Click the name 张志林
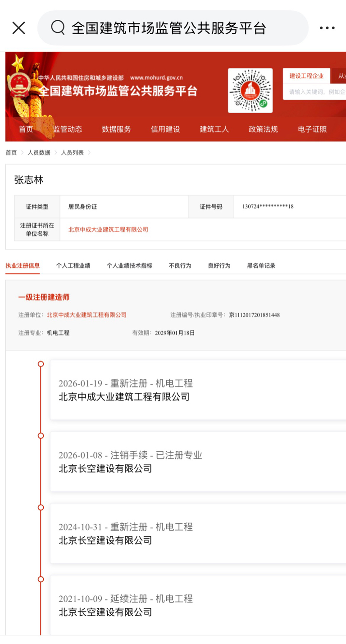Screen dimensions: 346x644 [29, 180]
